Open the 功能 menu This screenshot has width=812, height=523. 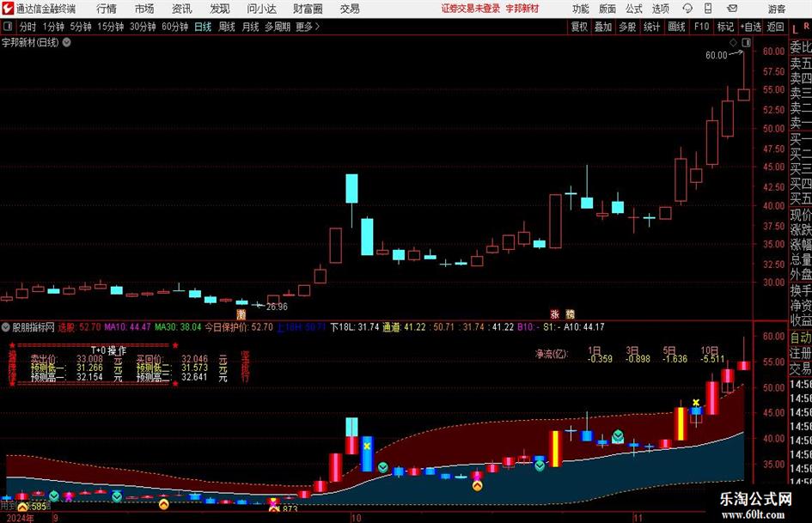point(581,9)
